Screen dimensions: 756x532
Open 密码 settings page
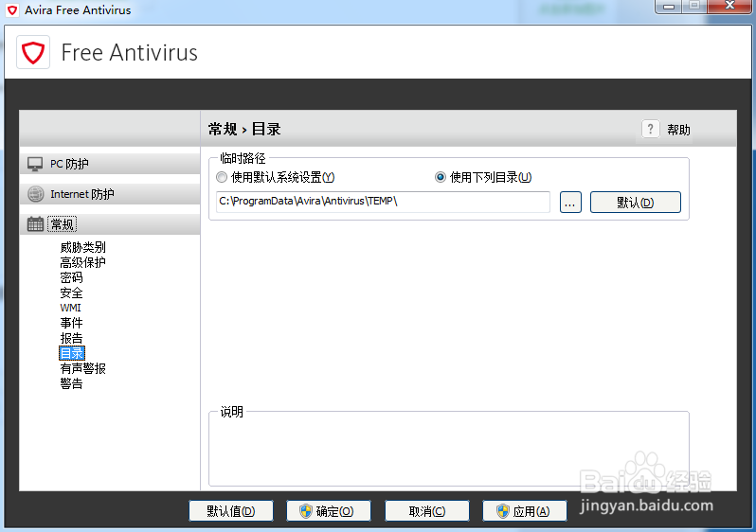coord(71,277)
